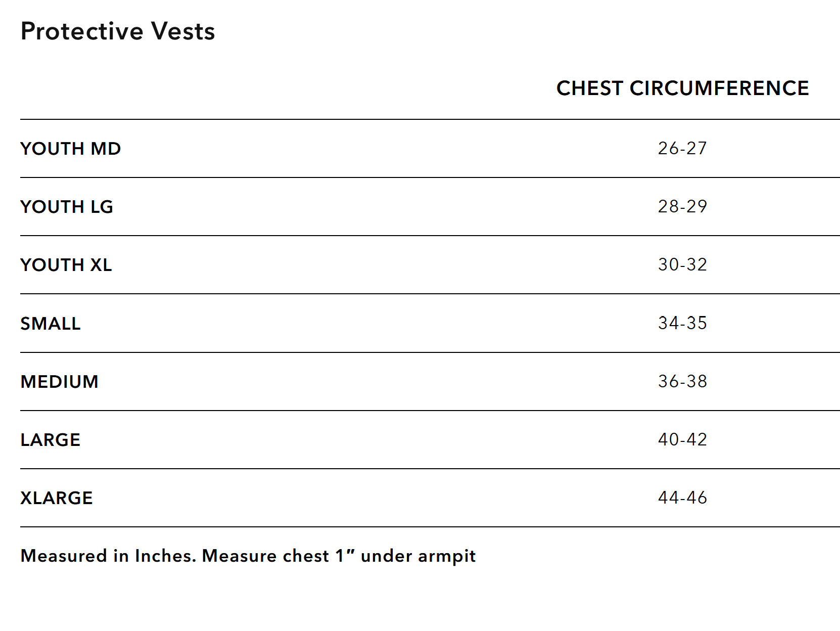Image resolution: width=840 pixels, height=631 pixels.
Task: Click the word CIRCUMFERENCE in the header
Action: tap(719, 88)
